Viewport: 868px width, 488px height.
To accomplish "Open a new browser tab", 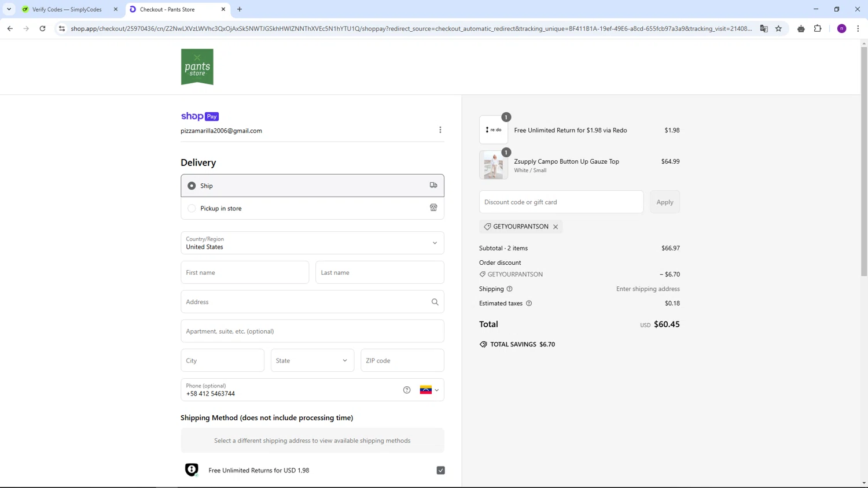I will [x=240, y=9].
